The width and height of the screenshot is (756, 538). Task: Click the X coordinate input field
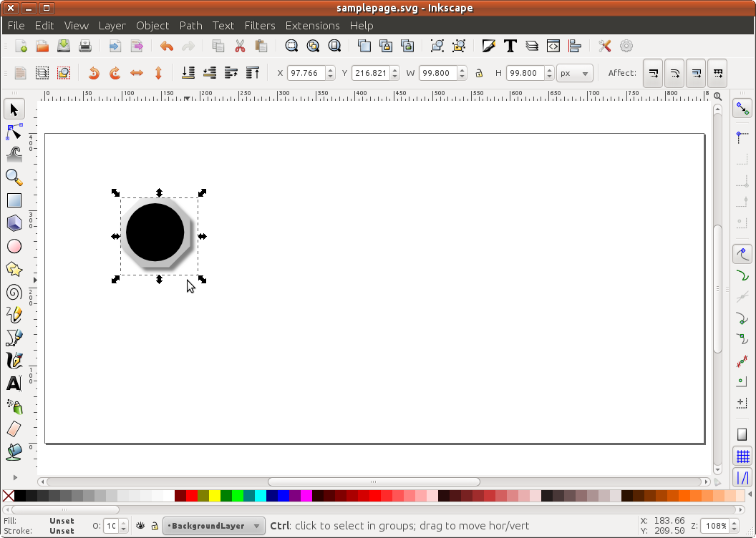(306, 73)
